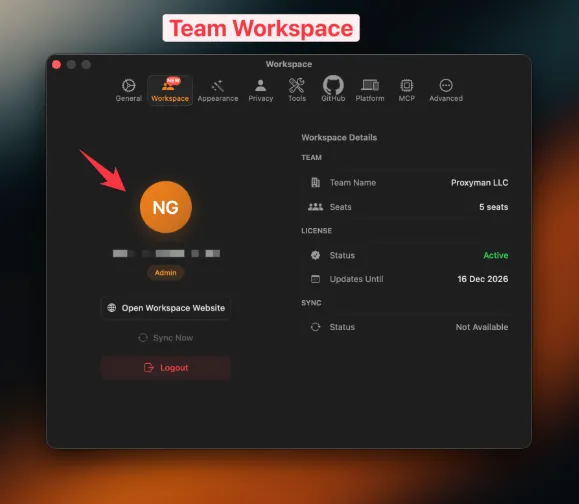The height and width of the screenshot is (504, 579).
Task: Click the Updates Until label
Action: [356, 279]
